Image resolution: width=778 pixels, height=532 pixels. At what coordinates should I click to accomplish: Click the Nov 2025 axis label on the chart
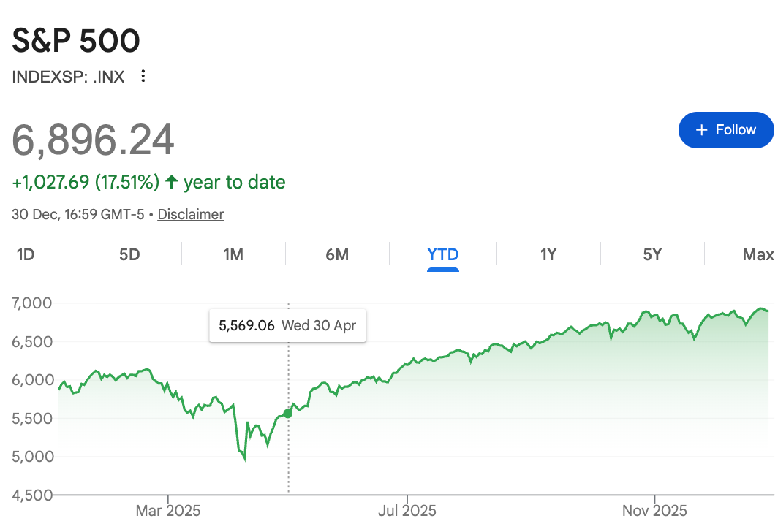[x=654, y=511]
